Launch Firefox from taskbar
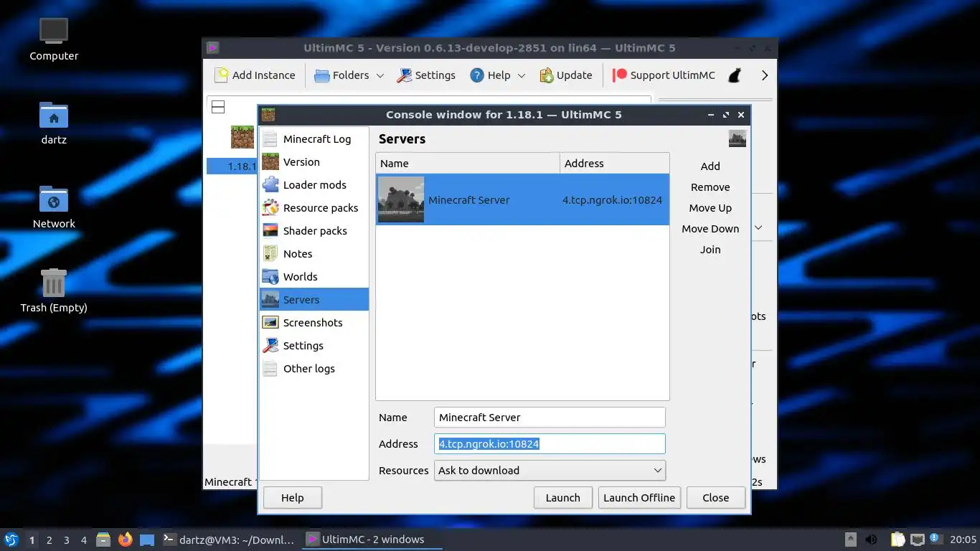Screen dimensions: 980x551 coord(125,540)
